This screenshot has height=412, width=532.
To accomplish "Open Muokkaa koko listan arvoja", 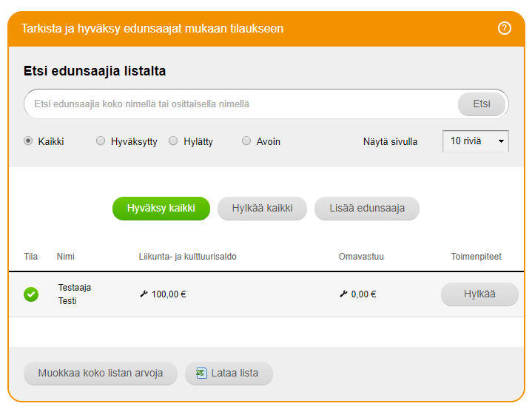I will (x=101, y=373).
